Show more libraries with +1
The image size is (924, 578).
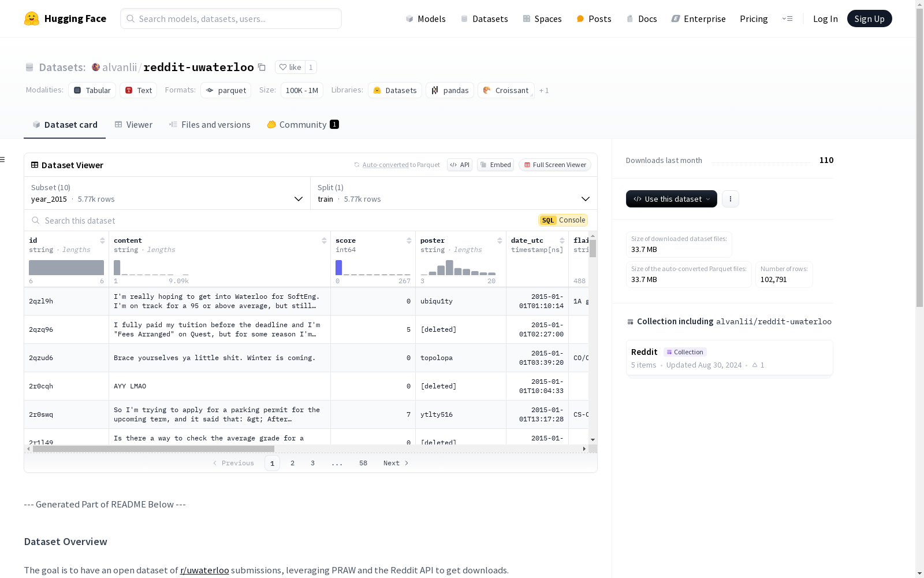[544, 90]
